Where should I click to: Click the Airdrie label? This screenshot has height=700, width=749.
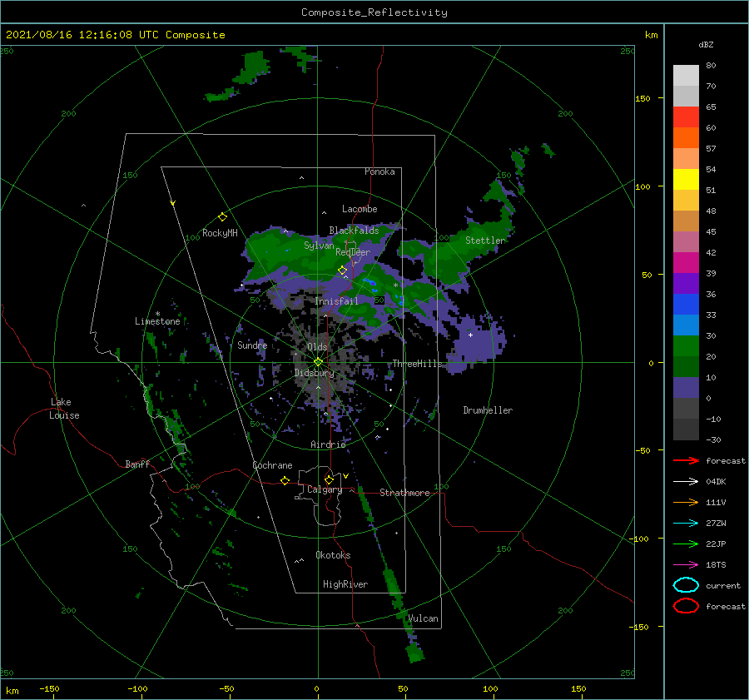point(328,444)
